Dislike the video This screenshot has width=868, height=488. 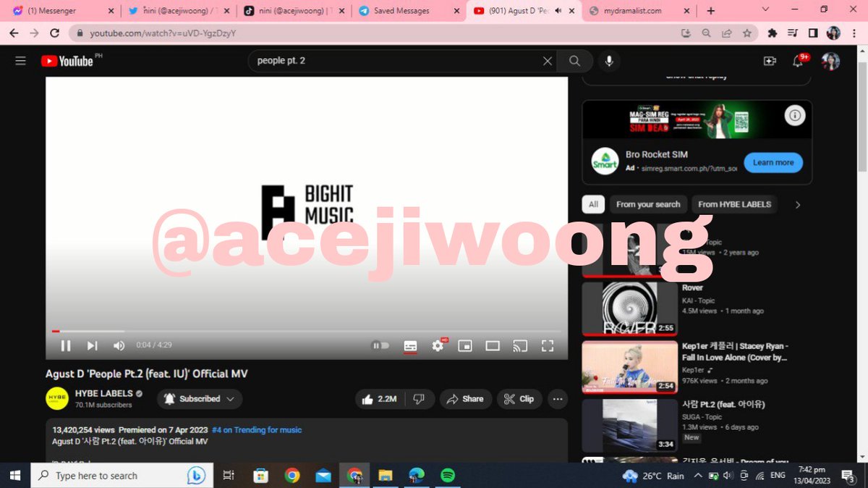click(x=419, y=399)
